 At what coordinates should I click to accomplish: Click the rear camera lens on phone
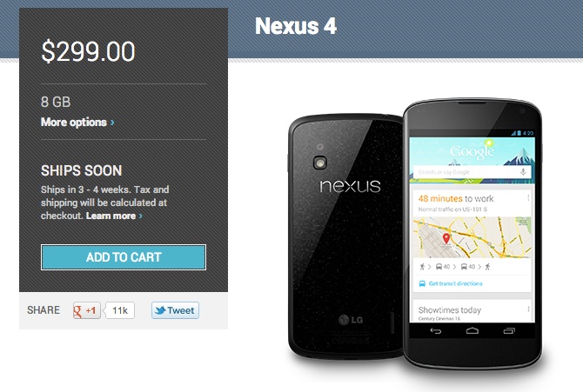[x=319, y=163]
